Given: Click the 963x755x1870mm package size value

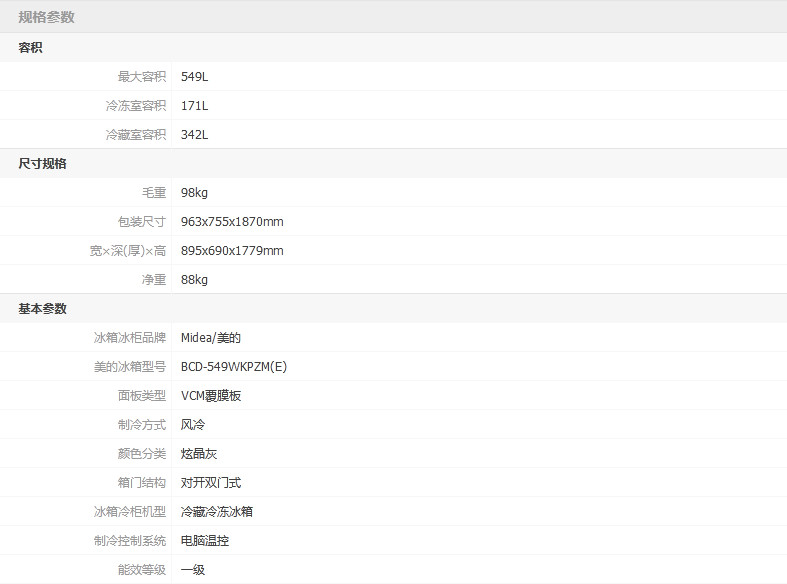Looking at the screenshot, I should pyautogui.click(x=232, y=221).
